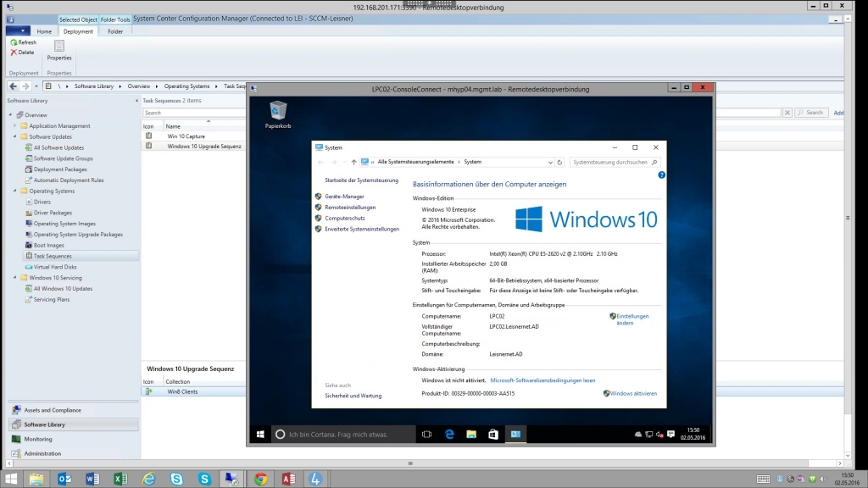868x488 pixels.
Task: Select All Software Updates in tree
Action: (54, 147)
